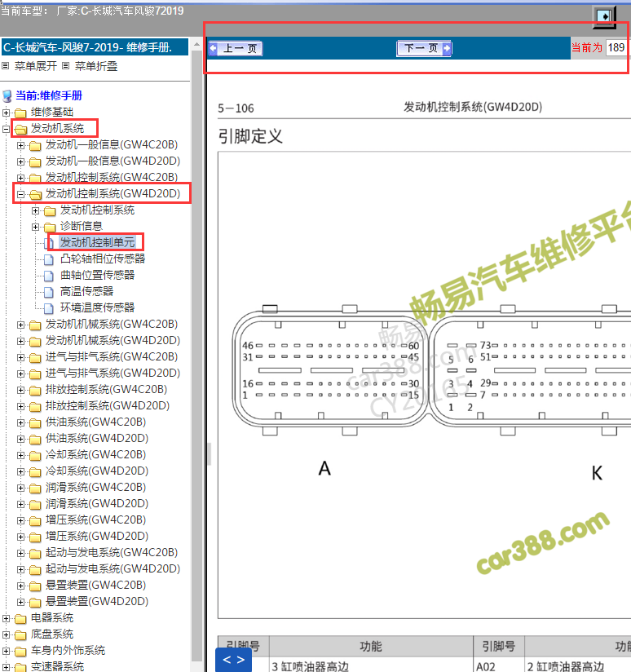The height and width of the screenshot is (672, 631).
Task: Click the page number field showing 189
Action: pyautogui.click(x=616, y=47)
